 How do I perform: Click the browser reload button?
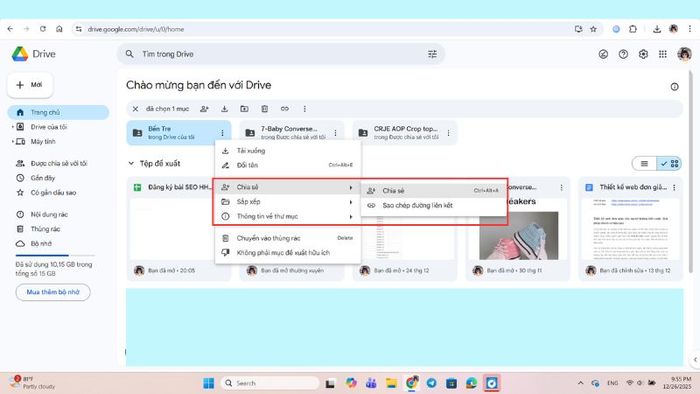[x=43, y=29]
